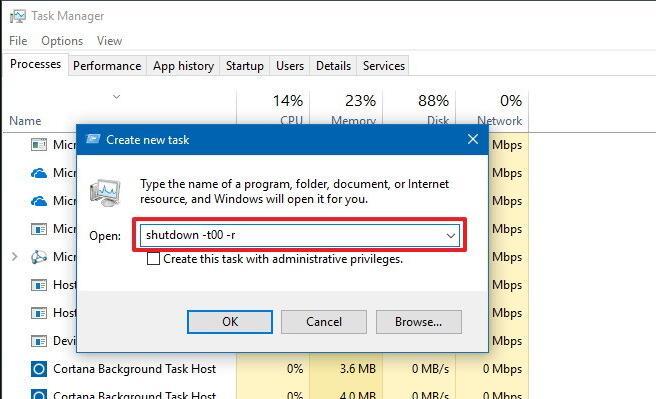Sort by the 0% Network column header
This screenshot has width=656, height=399.
(x=492, y=108)
